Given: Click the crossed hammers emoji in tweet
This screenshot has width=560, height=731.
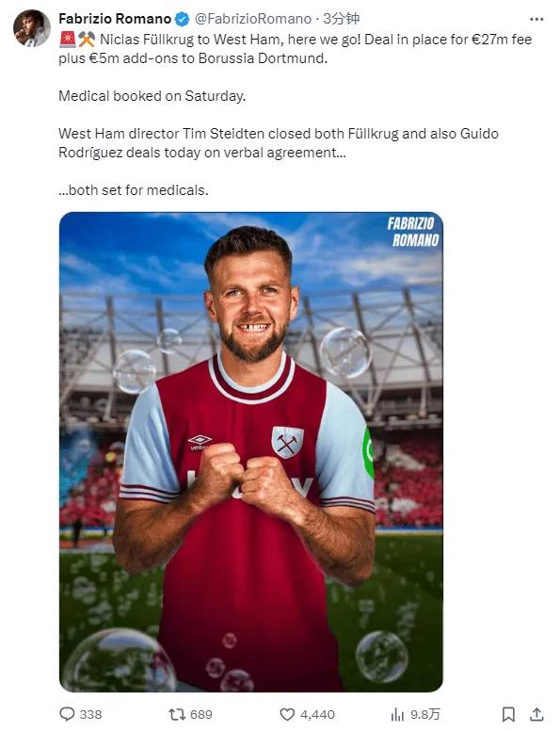Looking at the screenshot, I should pos(87,40).
